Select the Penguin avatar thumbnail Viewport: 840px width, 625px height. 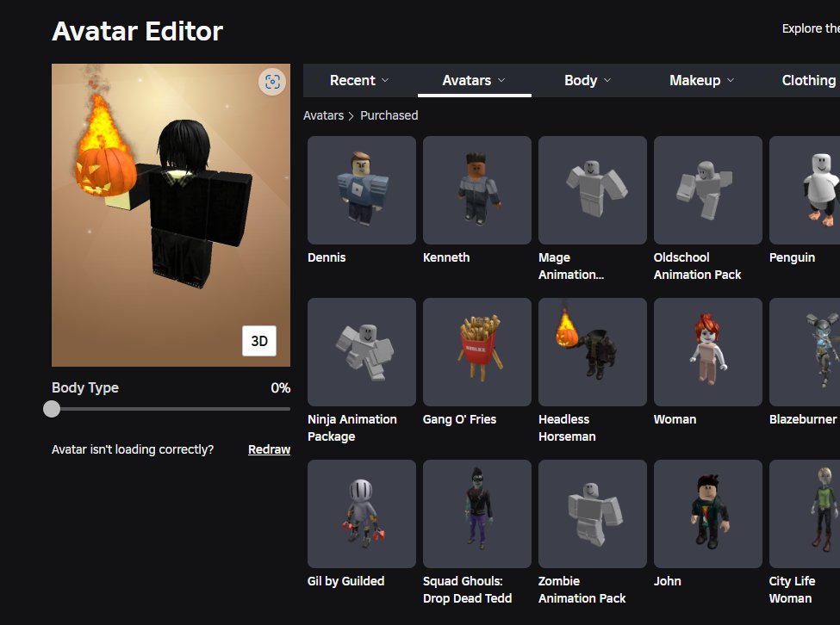pos(805,190)
